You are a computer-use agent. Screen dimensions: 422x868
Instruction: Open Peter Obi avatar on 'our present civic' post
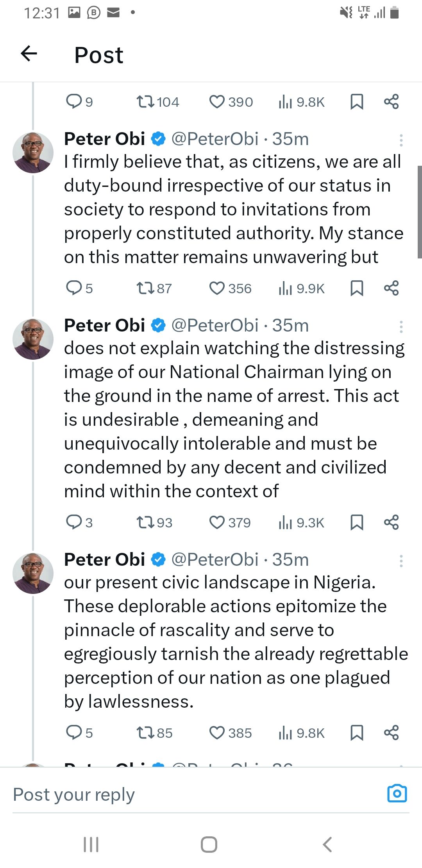(33, 573)
